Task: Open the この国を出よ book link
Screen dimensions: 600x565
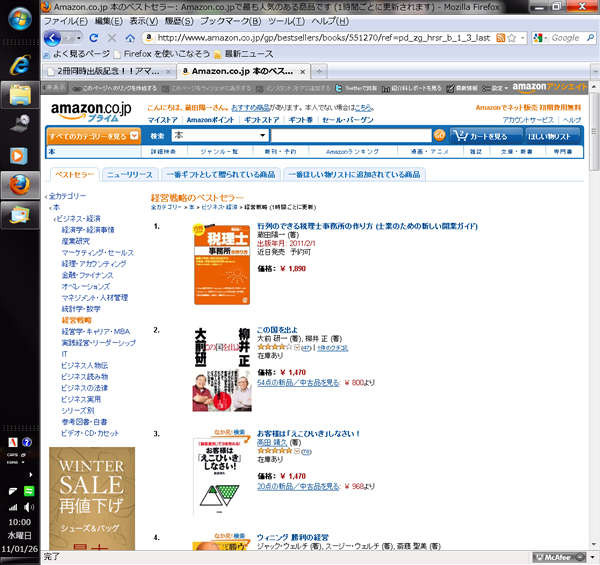Action: click(277, 330)
